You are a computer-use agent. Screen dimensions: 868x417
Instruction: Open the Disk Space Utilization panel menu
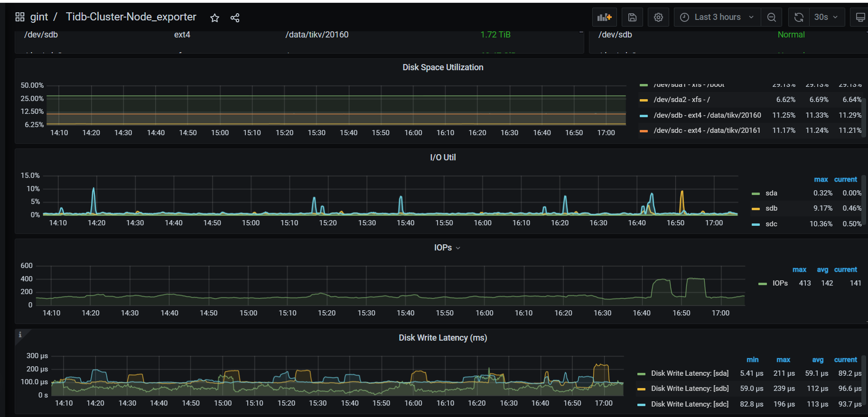tap(442, 67)
